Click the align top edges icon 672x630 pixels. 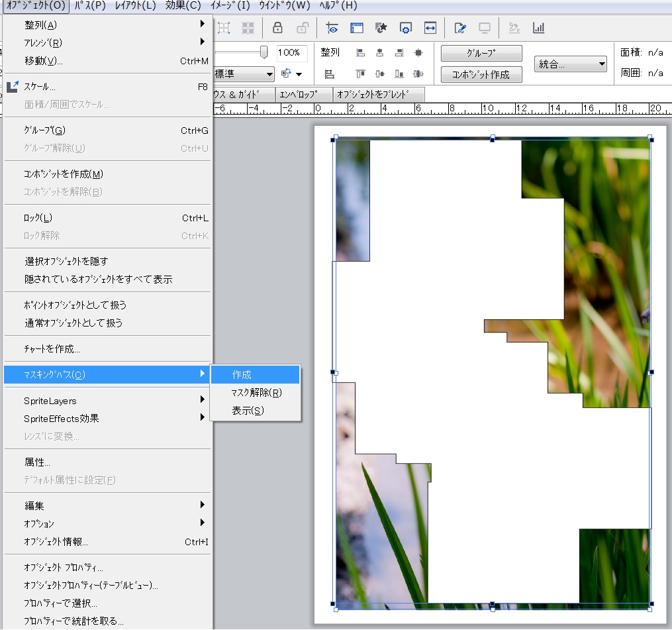[x=361, y=74]
